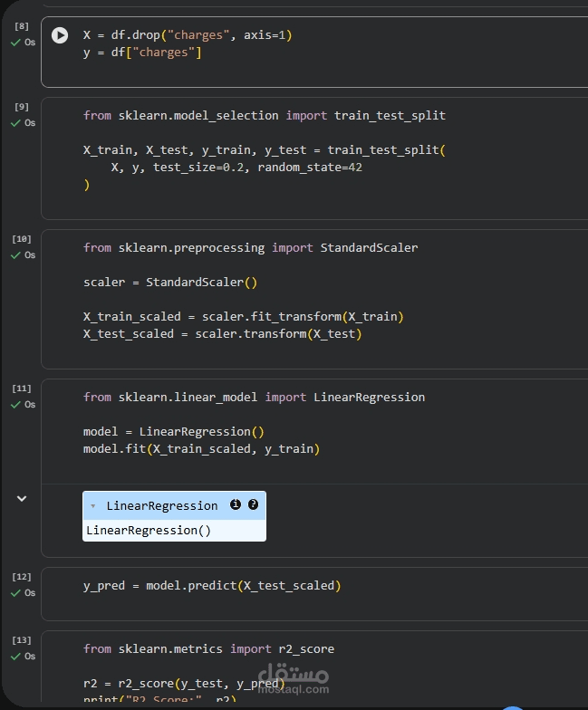Click the success checkmark of cell 11
588x710 pixels.
tap(16, 405)
